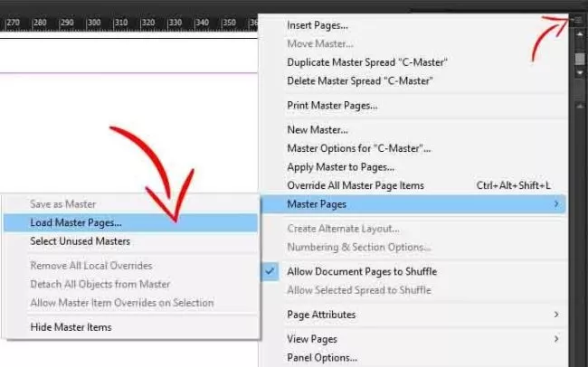Screen dimensions: 588x367
Task: Click the panel scroll down arrow
Action: [580, 72]
